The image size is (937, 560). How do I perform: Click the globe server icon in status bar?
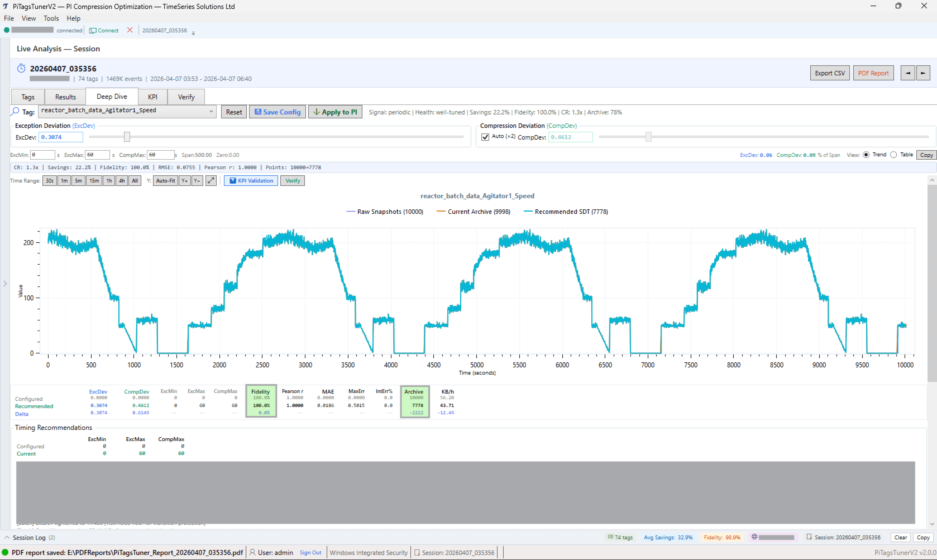754,537
